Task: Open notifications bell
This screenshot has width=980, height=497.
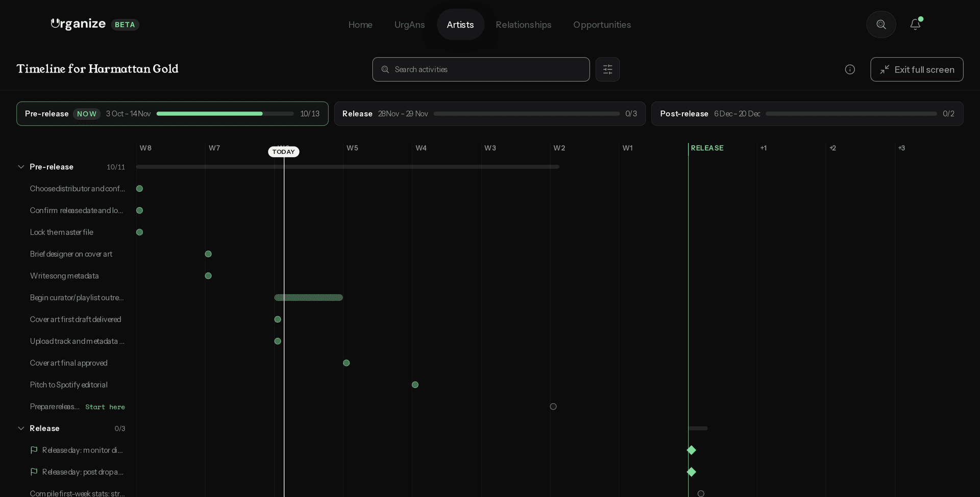Action: (915, 25)
